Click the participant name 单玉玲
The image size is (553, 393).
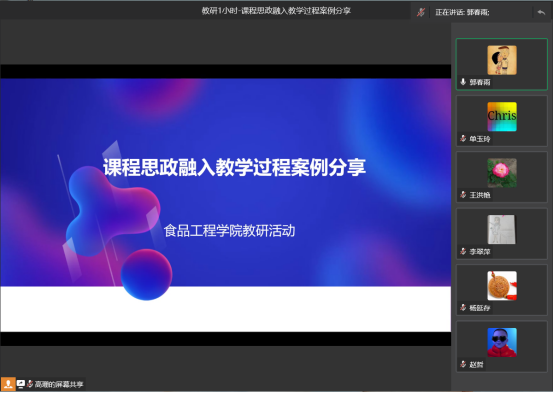tap(480, 139)
